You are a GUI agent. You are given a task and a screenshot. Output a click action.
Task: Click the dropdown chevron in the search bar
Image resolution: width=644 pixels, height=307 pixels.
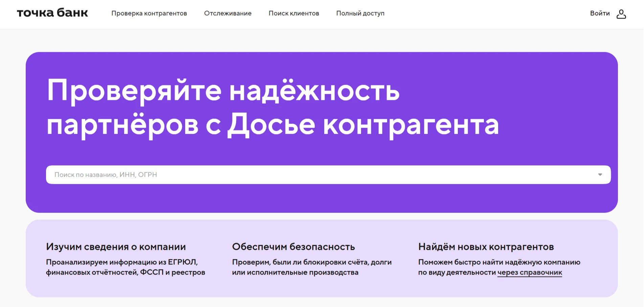(600, 175)
